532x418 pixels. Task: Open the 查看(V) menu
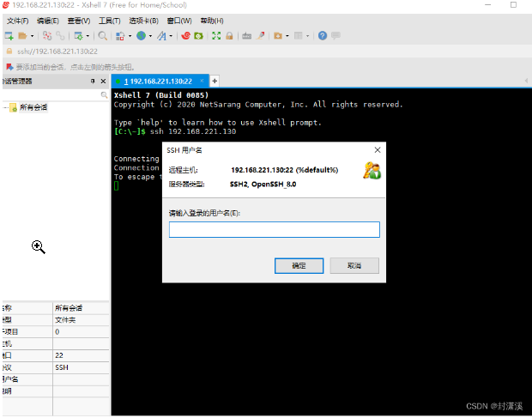79,21
